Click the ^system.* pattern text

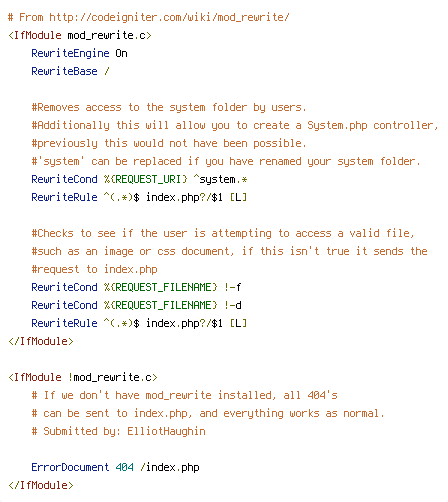click(220, 179)
